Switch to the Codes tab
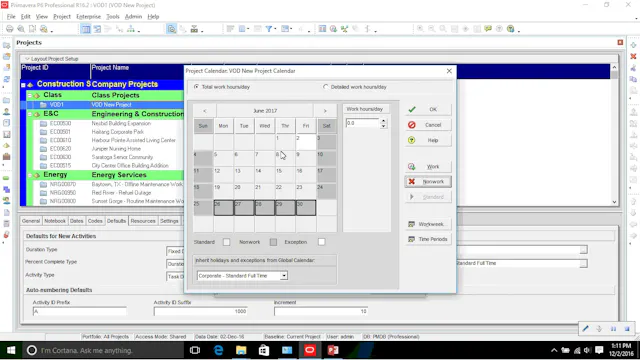 point(95,221)
